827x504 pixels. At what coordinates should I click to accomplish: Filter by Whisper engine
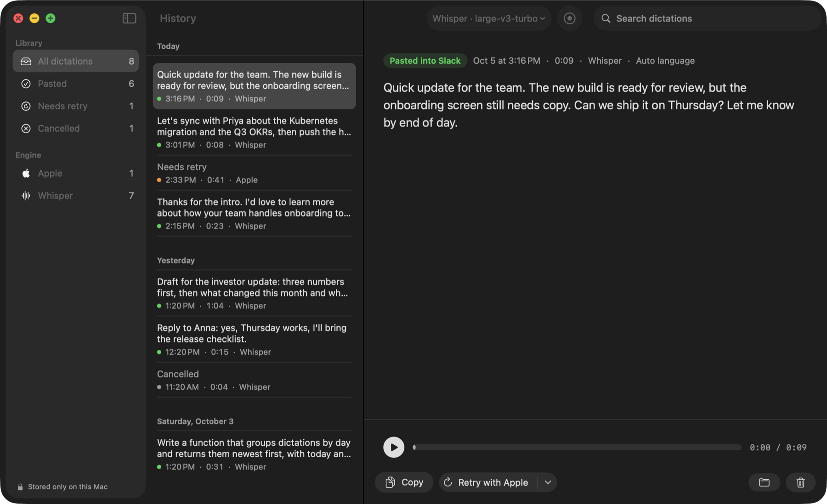click(x=76, y=196)
